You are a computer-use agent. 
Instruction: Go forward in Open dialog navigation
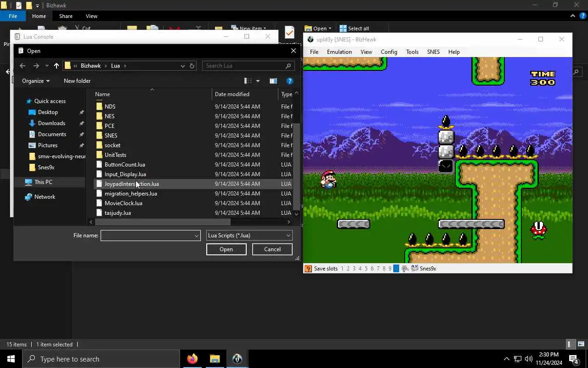coord(36,66)
